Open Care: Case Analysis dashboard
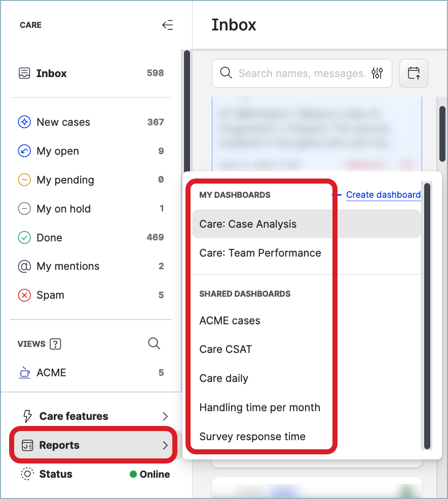Image resolution: width=448 pixels, height=499 pixels. pyautogui.click(x=248, y=224)
